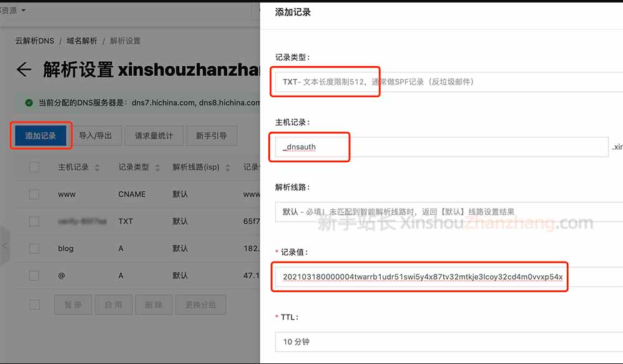Click the back arrow beside 解析设置
623x364 pixels.
tap(24, 69)
